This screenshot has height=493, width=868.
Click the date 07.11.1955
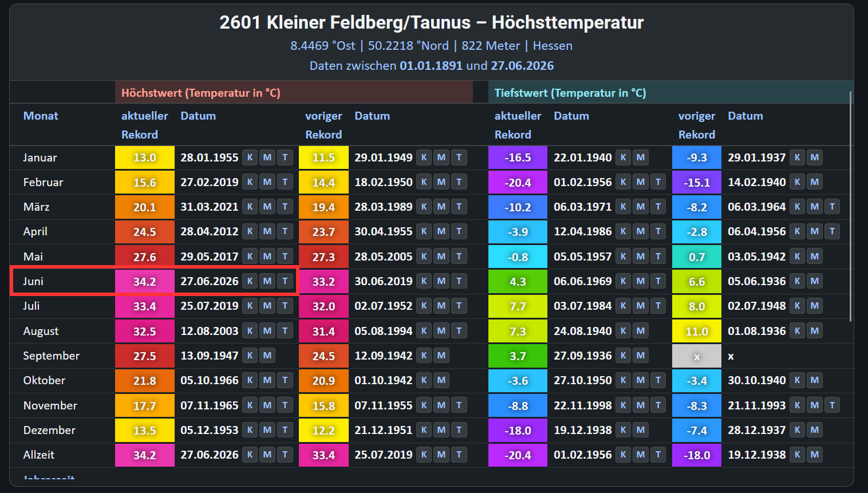pos(384,405)
